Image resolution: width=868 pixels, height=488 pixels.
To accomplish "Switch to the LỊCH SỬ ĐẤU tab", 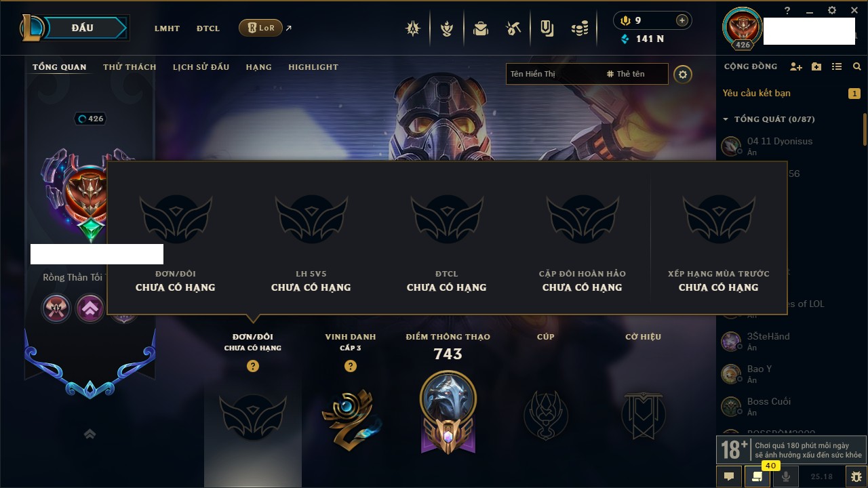I will point(201,67).
